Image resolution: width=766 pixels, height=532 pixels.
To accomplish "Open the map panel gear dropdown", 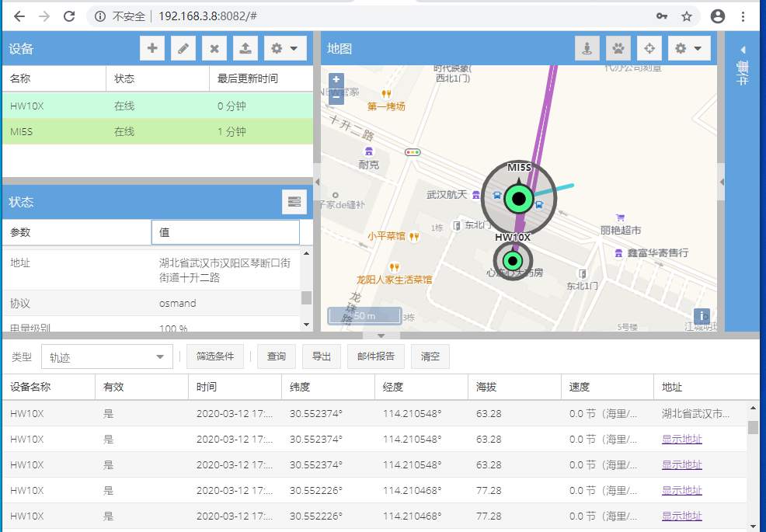I will click(x=689, y=48).
